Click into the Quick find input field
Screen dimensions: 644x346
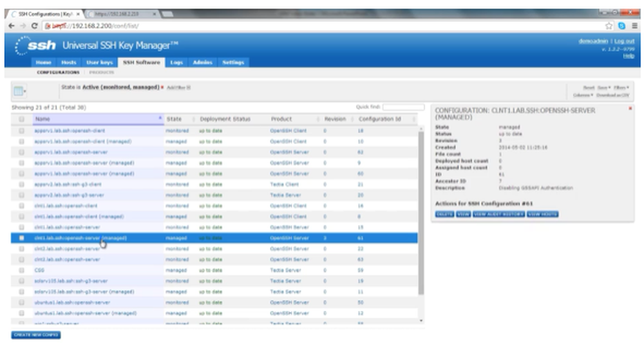[x=403, y=107]
